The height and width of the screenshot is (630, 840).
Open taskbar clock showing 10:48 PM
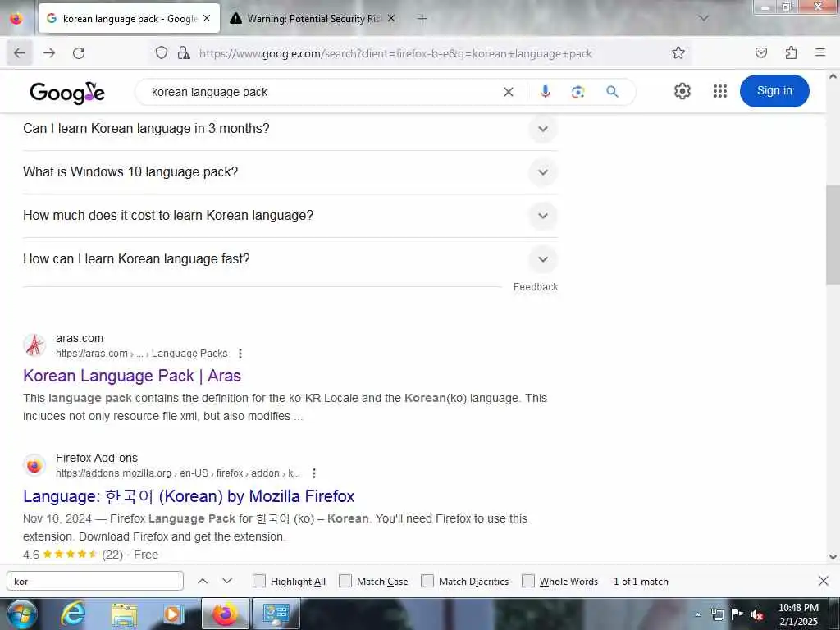[798, 614]
